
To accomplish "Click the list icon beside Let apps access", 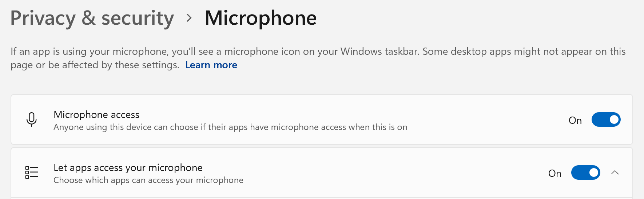I will (32, 172).
